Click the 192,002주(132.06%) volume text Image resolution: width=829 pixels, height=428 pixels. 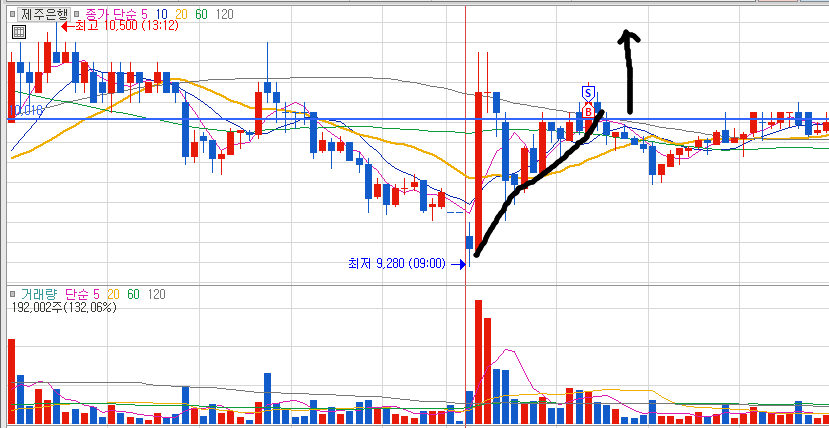tap(63, 308)
